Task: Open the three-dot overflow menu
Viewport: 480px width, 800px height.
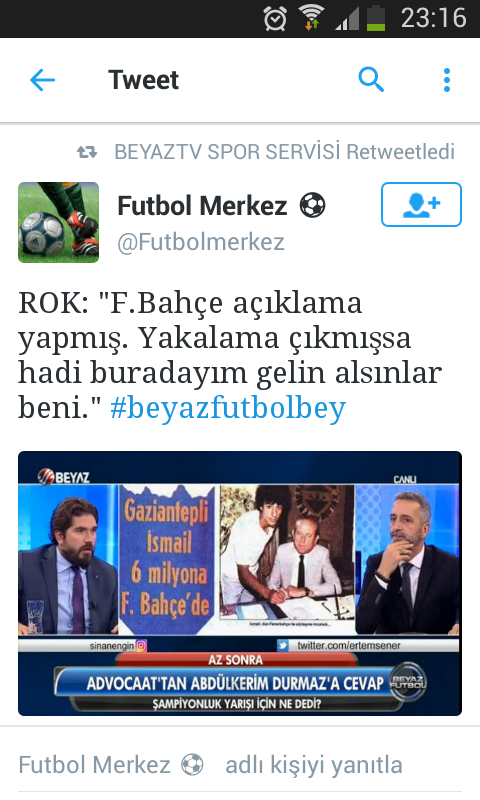Action: click(x=447, y=80)
